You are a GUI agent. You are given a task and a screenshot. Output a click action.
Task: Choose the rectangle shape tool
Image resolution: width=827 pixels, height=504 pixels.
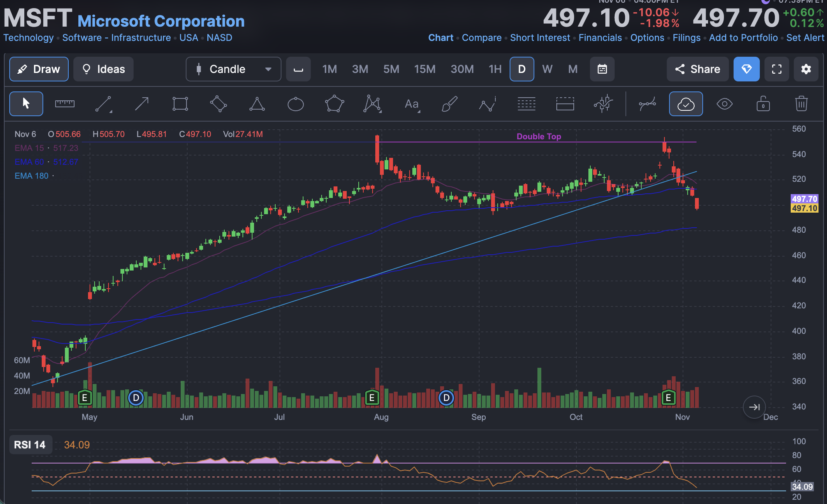pos(180,104)
